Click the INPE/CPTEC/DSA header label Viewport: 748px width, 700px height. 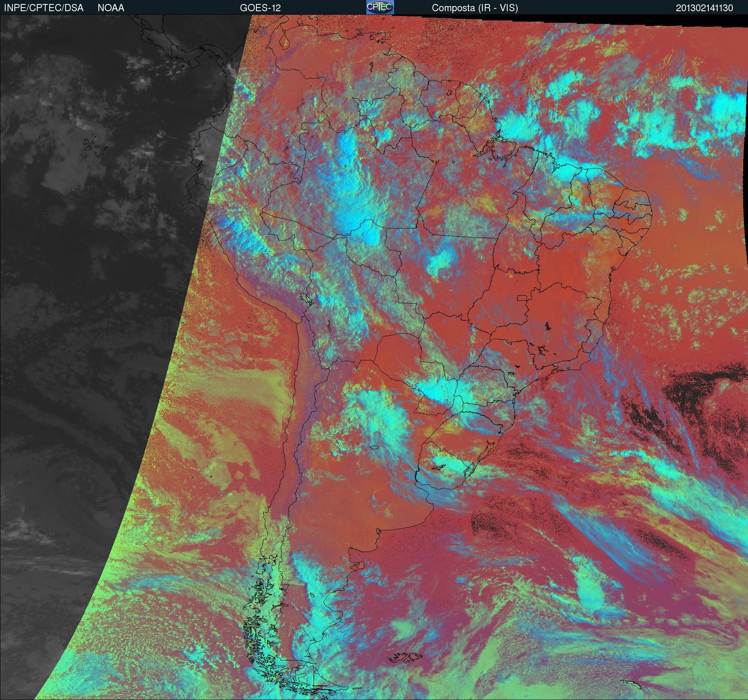pos(44,8)
